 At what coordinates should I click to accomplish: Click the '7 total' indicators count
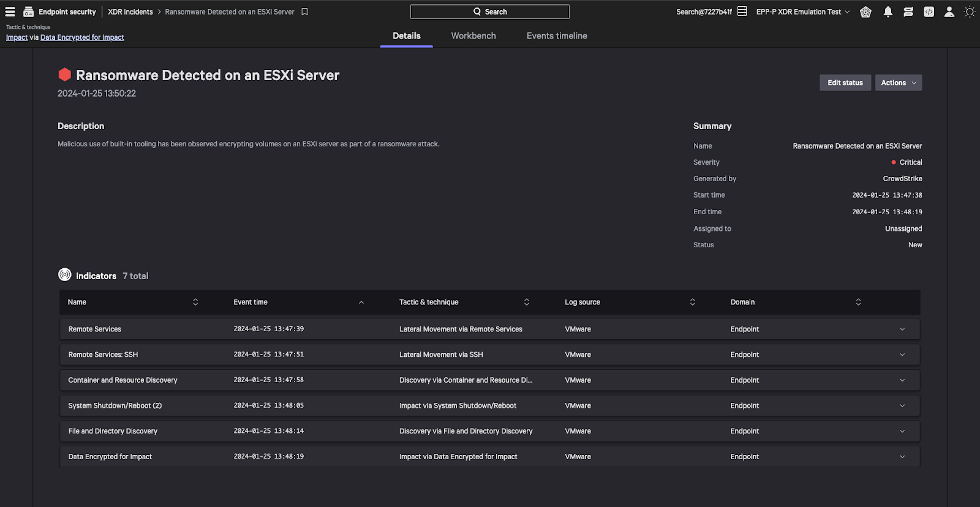[x=135, y=276]
